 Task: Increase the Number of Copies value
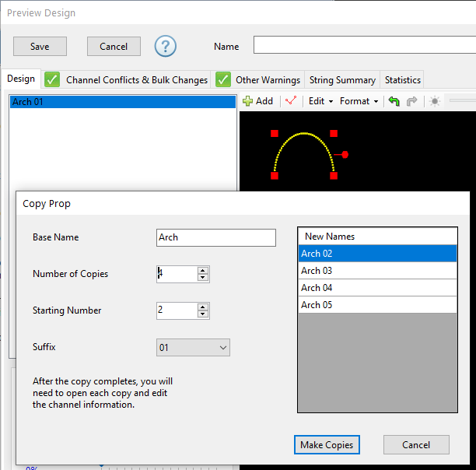[x=203, y=270]
